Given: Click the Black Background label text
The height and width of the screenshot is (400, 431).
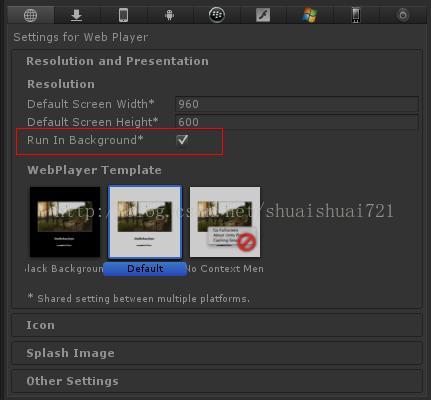Looking at the screenshot, I should [x=64, y=269].
